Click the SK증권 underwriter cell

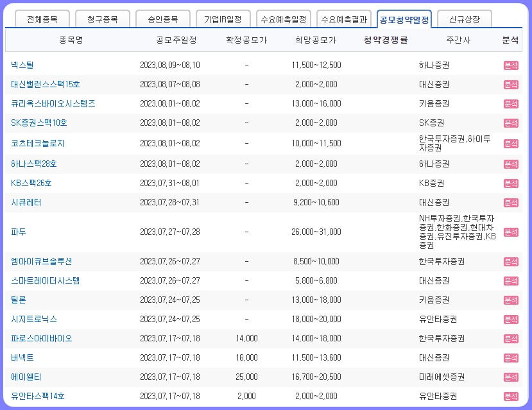coord(432,123)
